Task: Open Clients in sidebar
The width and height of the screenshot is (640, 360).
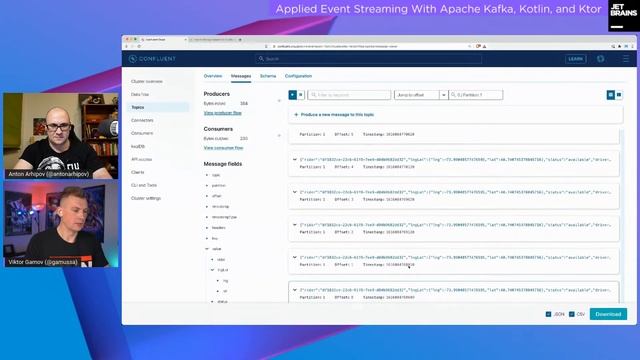Action: [x=138, y=172]
